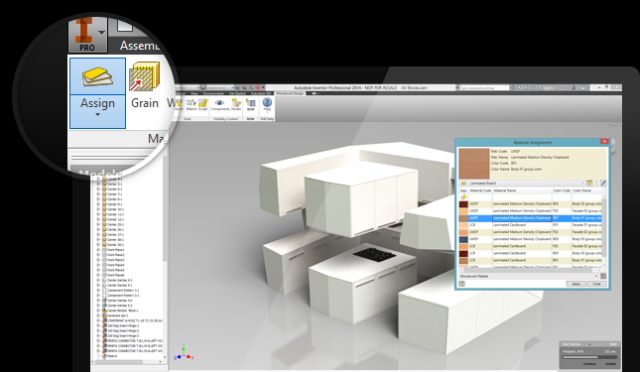The width and height of the screenshot is (640, 372).
Task: Open the Inventor PRO application menu
Action: tap(87, 35)
